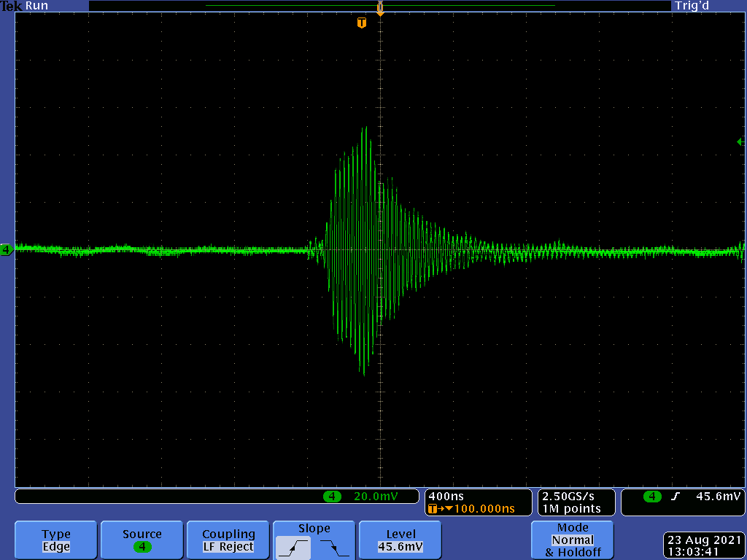Open the trigger Type Edge menu
This screenshot has width=747, height=560.
(x=56, y=540)
